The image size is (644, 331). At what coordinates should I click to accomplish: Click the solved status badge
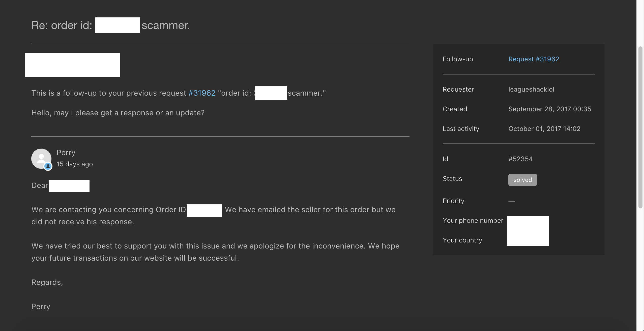pos(522,180)
